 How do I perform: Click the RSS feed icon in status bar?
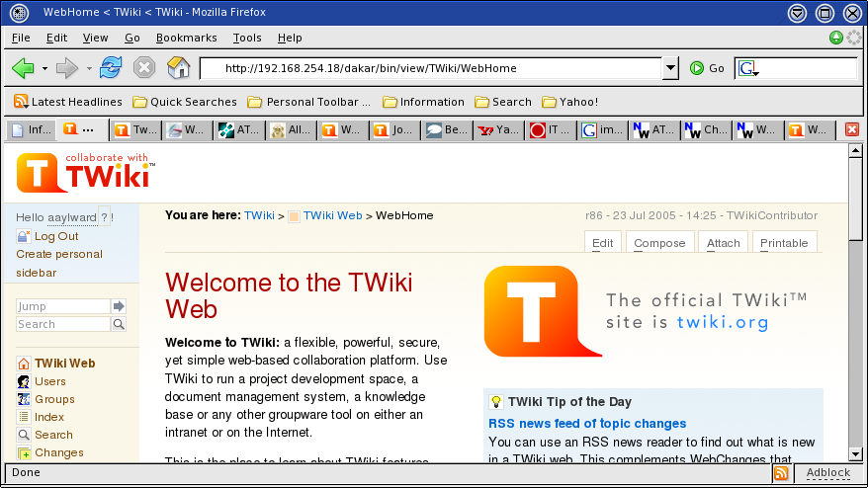point(781,473)
